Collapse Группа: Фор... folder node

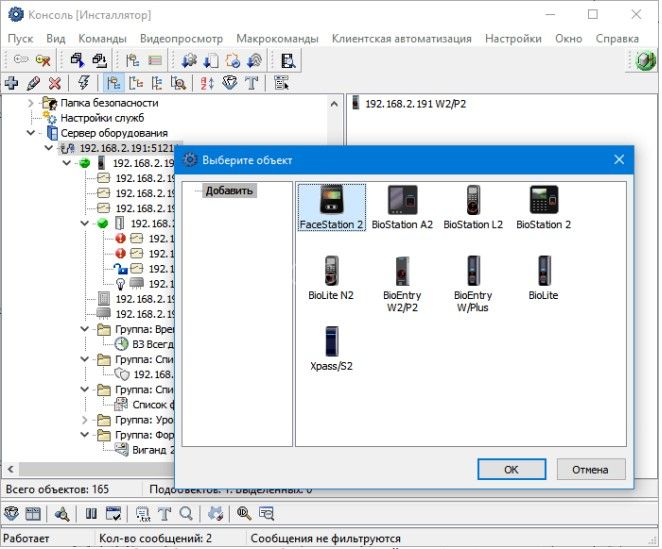[x=84, y=435]
